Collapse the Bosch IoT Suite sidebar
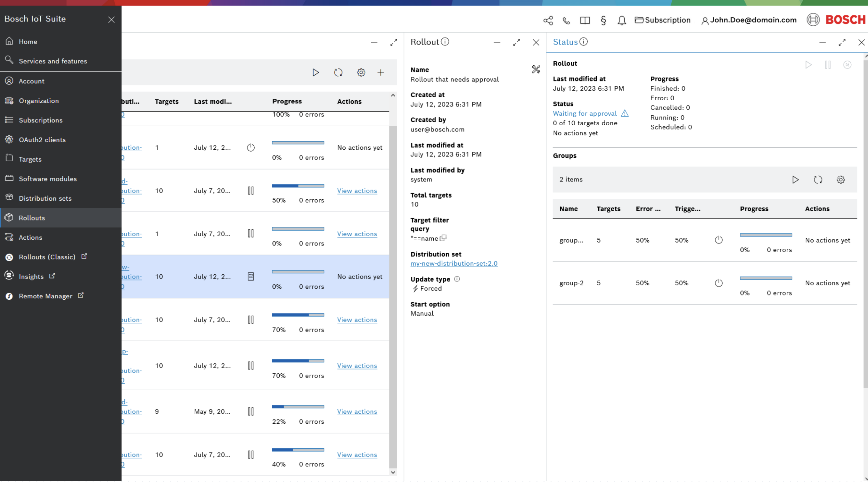 coord(111,20)
